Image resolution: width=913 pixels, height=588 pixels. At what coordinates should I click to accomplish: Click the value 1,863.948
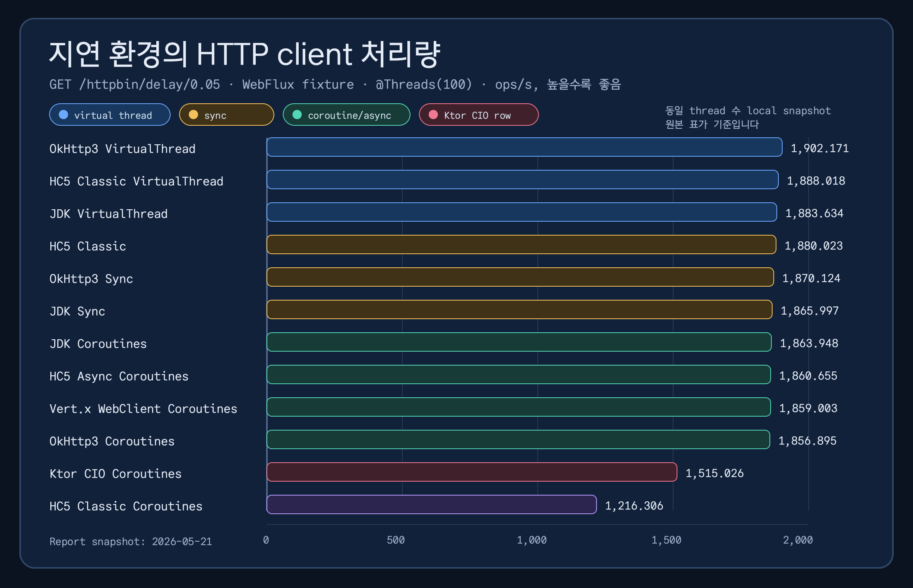coord(809,344)
